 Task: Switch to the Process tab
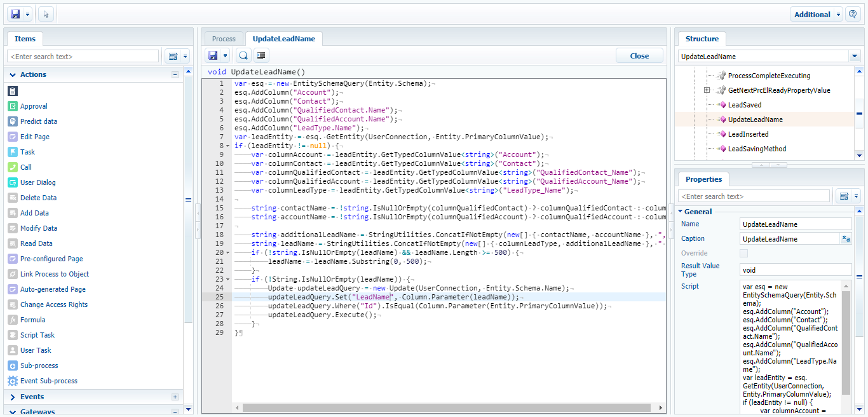(223, 39)
